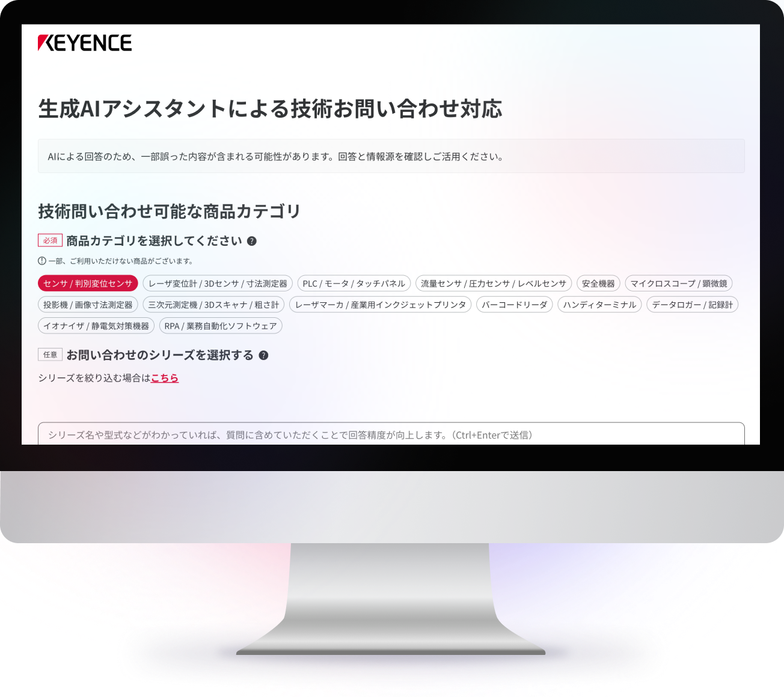This screenshot has width=784, height=697.
Task: Click help icon beside お問い合わせのシリーズを選択する
Action: coord(263,355)
